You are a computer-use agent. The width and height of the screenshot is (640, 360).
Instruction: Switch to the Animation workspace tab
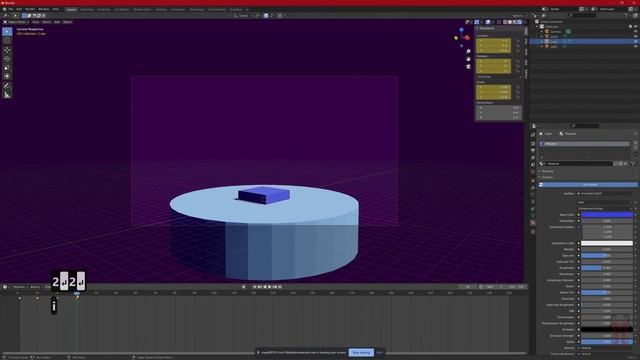point(178,9)
